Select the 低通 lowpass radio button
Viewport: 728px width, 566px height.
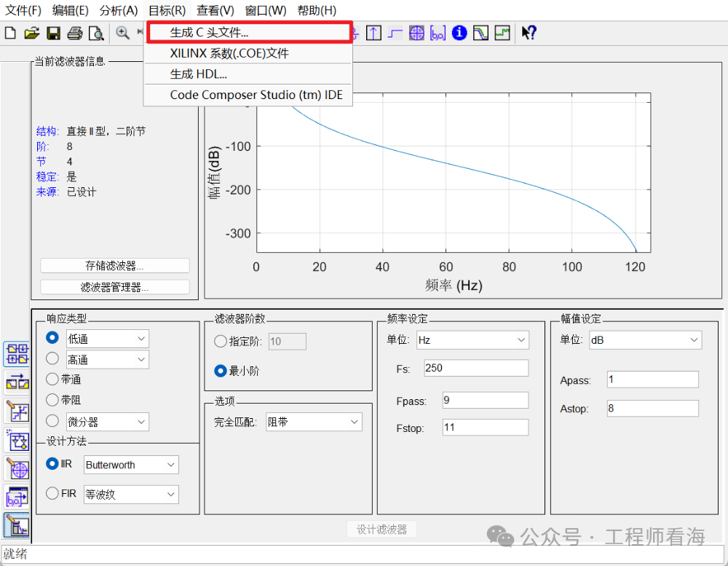coord(52,338)
